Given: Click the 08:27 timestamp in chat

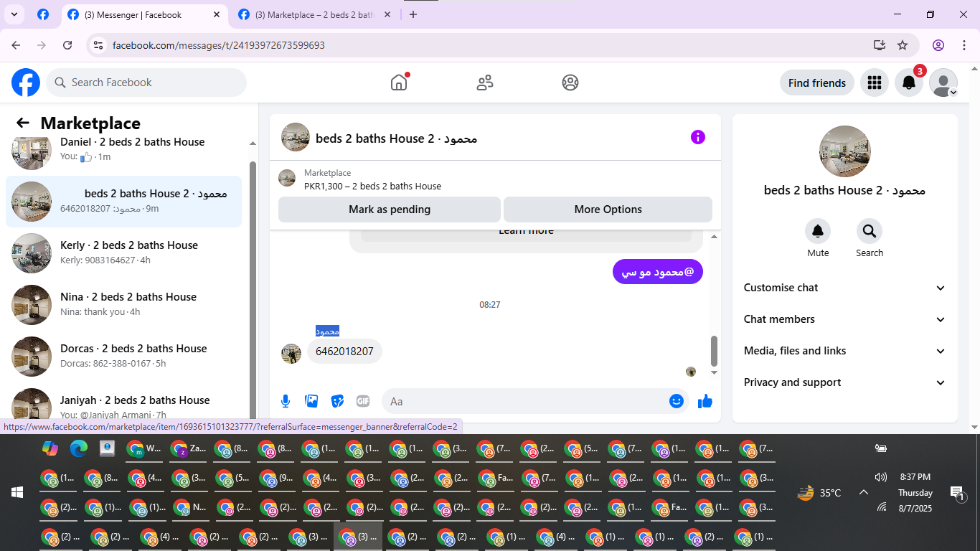Looking at the screenshot, I should click(490, 305).
